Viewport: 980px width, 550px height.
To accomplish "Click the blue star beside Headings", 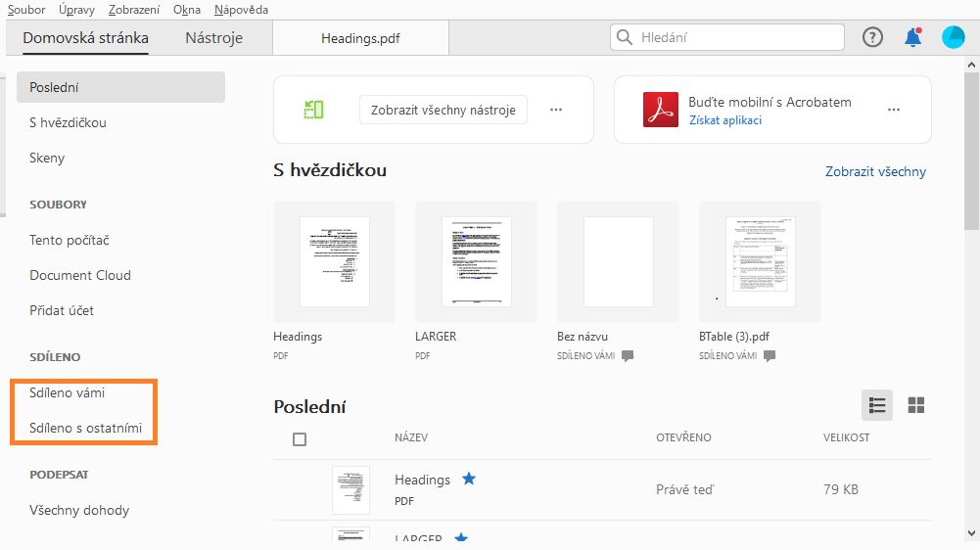I will (469, 479).
